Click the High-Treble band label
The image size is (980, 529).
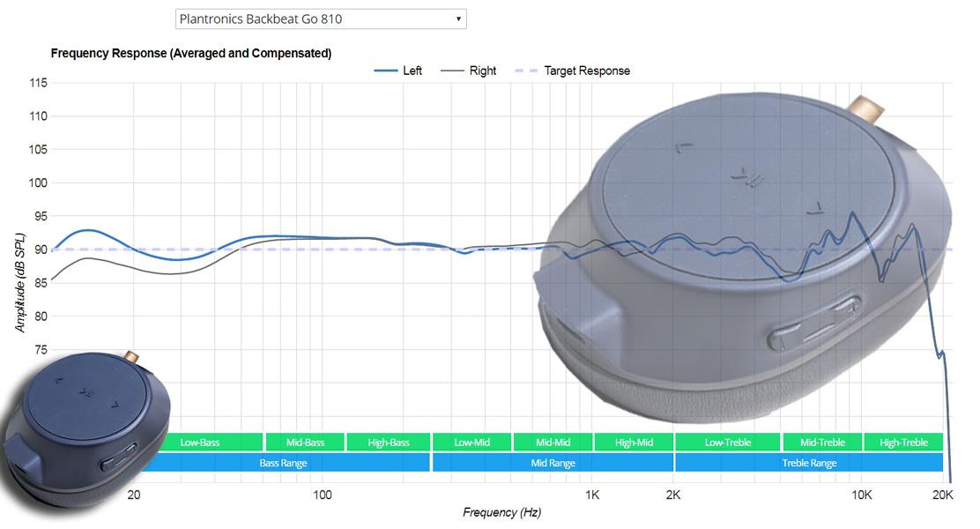[903, 442]
